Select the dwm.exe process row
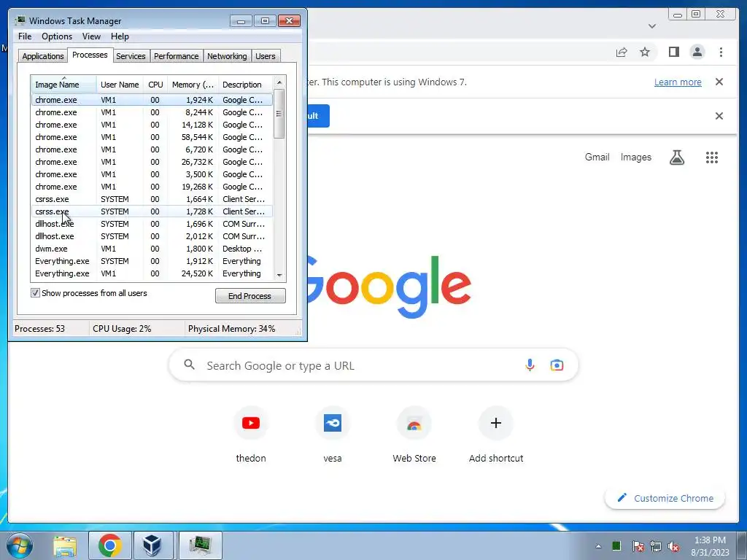Image resolution: width=747 pixels, height=560 pixels. 152,249
